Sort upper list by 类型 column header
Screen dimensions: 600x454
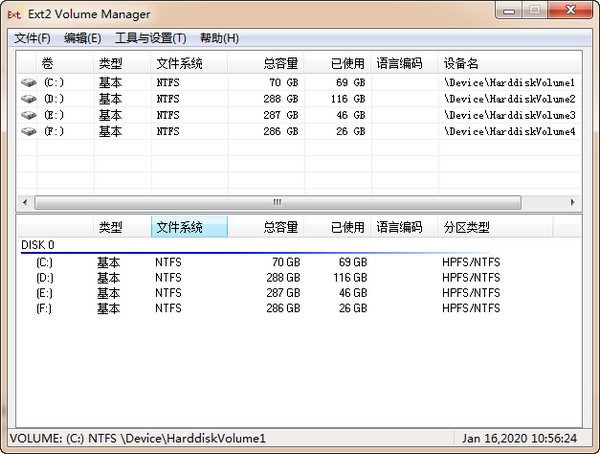click(122, 63)
